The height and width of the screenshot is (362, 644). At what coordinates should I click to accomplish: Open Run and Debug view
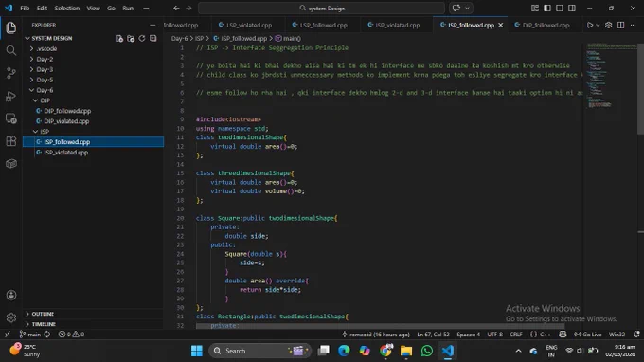11,96
